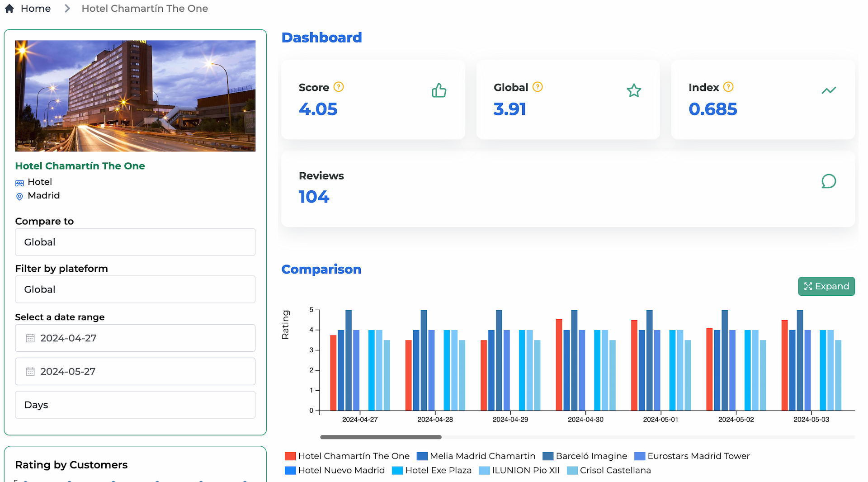The height and width of the screenshot is (482, 868).
Task: Click Hotel Chamartín The One breadcrumb text
Action: pyautogui.click(x=145, y=9)
